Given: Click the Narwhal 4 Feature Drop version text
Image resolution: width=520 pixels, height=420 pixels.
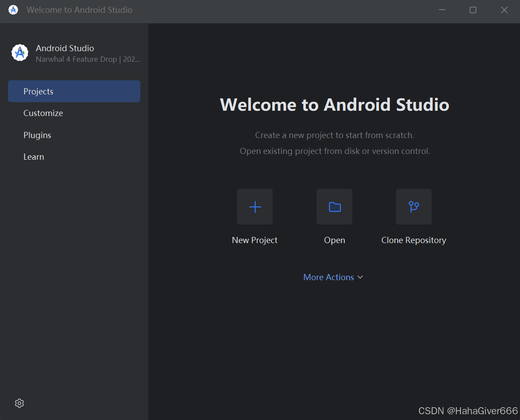Looking at the screenshot, I should (x=88, y=59).
